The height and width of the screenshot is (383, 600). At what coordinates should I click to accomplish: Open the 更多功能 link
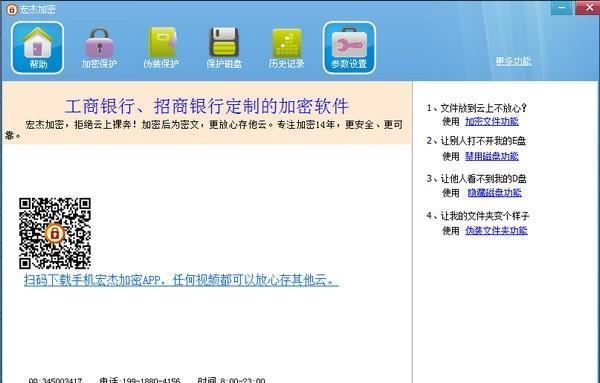coord(514,61)
